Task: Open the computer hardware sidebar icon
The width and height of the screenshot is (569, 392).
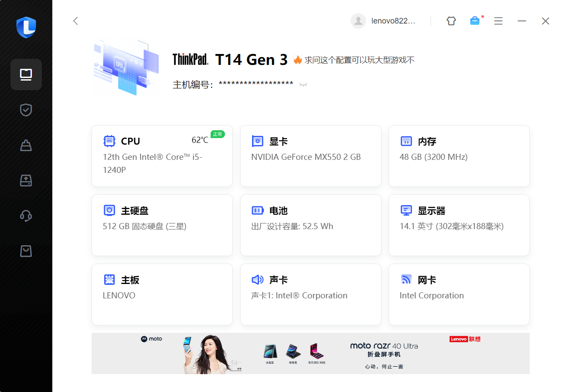Action: (x=26, y=74)
